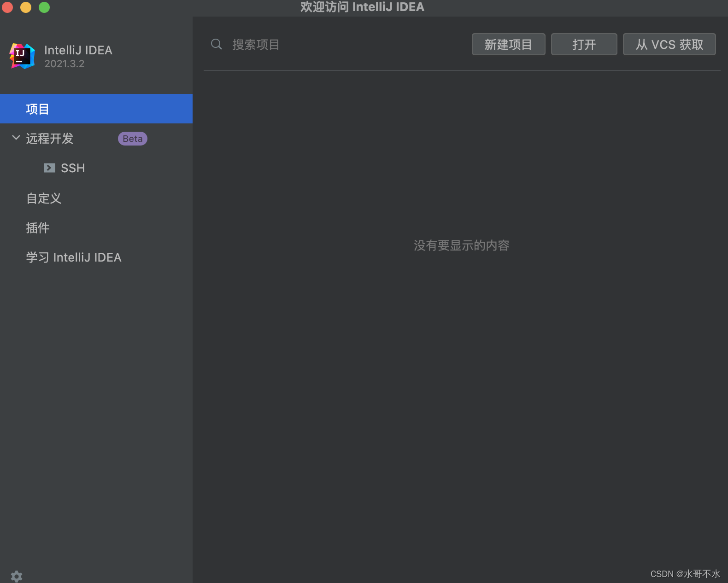
Task: Focus the 搜索项目 search field
Action: coord(336,44)
